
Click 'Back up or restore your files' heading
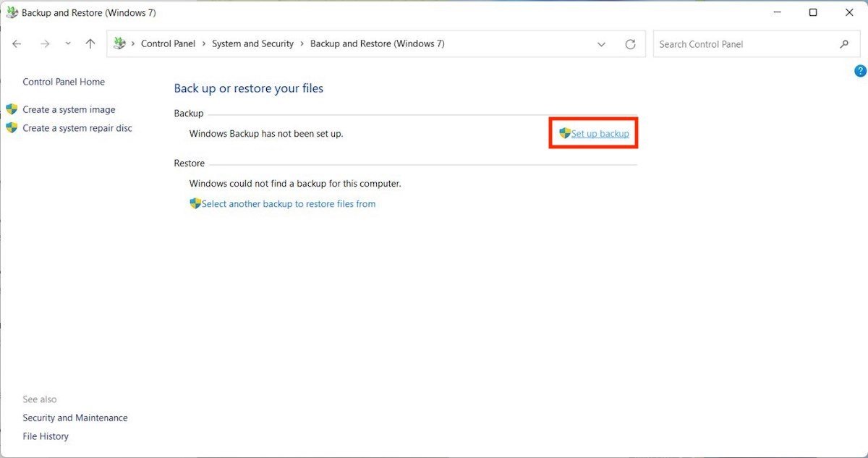pyautogui.click(x=249, y=88)
